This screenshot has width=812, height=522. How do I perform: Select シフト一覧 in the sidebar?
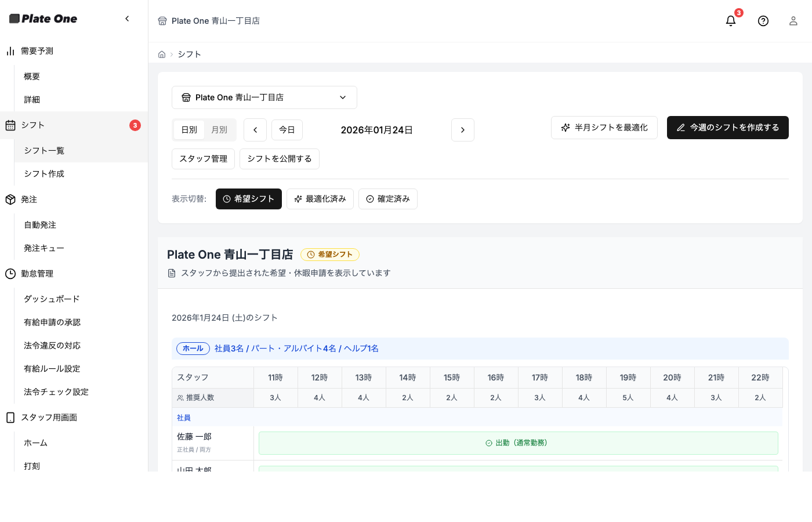point(44,151)
